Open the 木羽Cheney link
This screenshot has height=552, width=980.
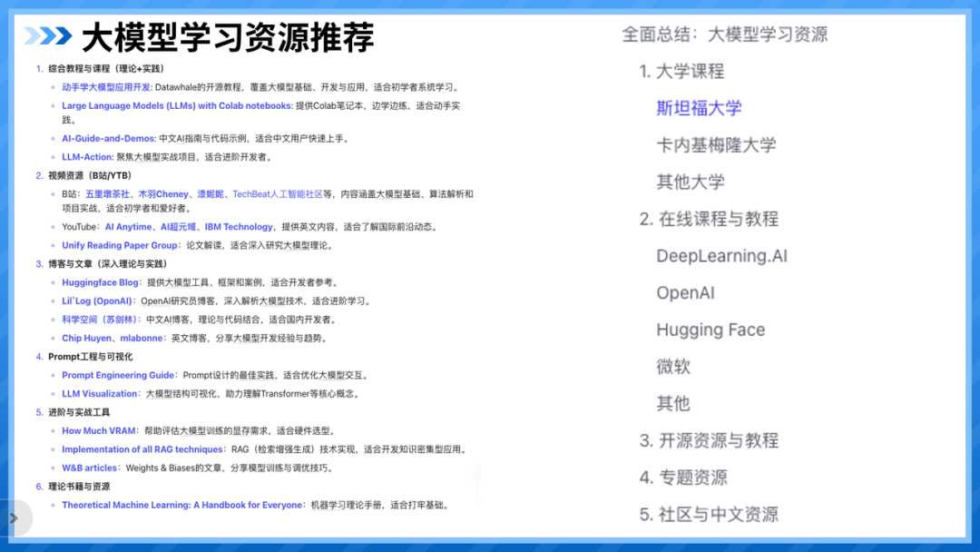pyautogui.click(x=163, y=193)
